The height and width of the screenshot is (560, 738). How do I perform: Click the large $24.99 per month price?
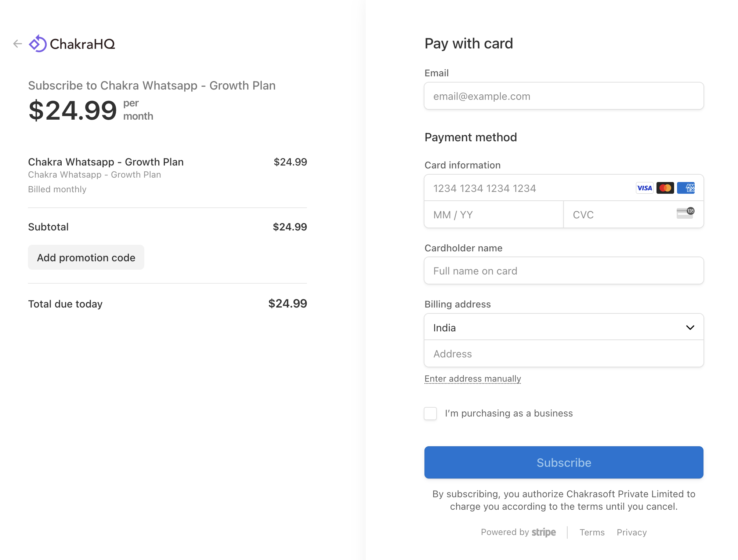click(x=91, y=110)
